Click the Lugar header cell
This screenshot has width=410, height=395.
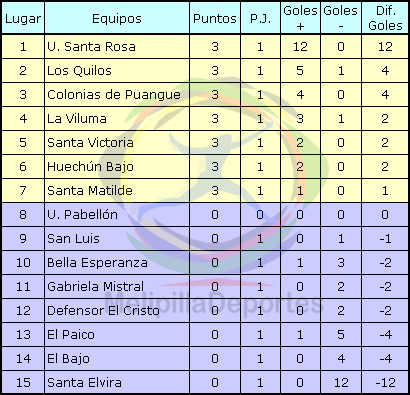[x=23, y=18]
